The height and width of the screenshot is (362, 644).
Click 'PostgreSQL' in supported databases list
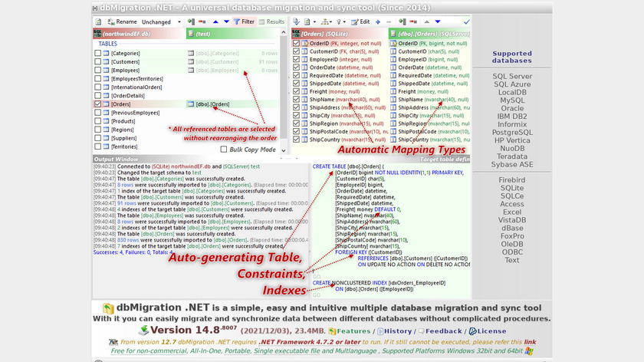pos(512,133)
